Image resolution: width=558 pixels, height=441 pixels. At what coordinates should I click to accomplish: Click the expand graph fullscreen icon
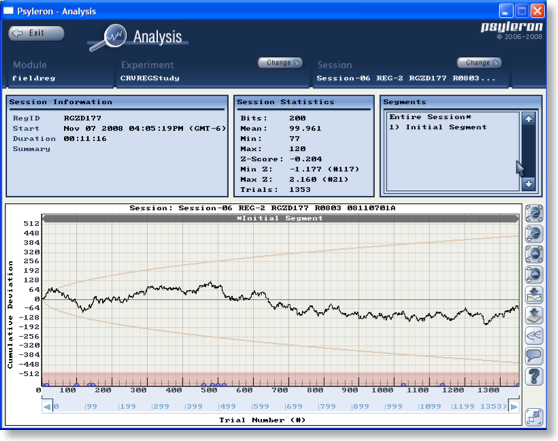[x=534, y=417]
